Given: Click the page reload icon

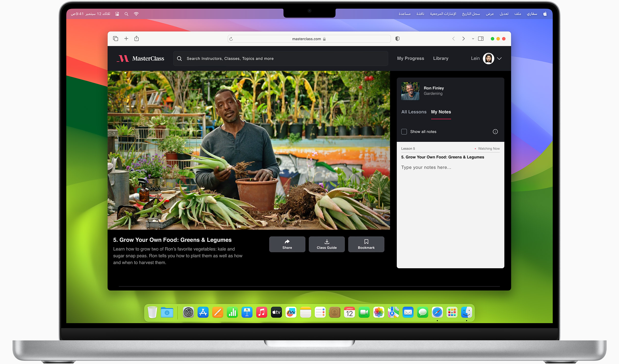Looking at the screenshot, I should pos(231,39).
